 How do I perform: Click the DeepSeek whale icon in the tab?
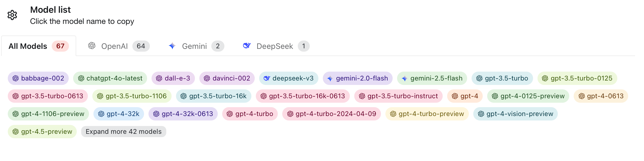247,46
